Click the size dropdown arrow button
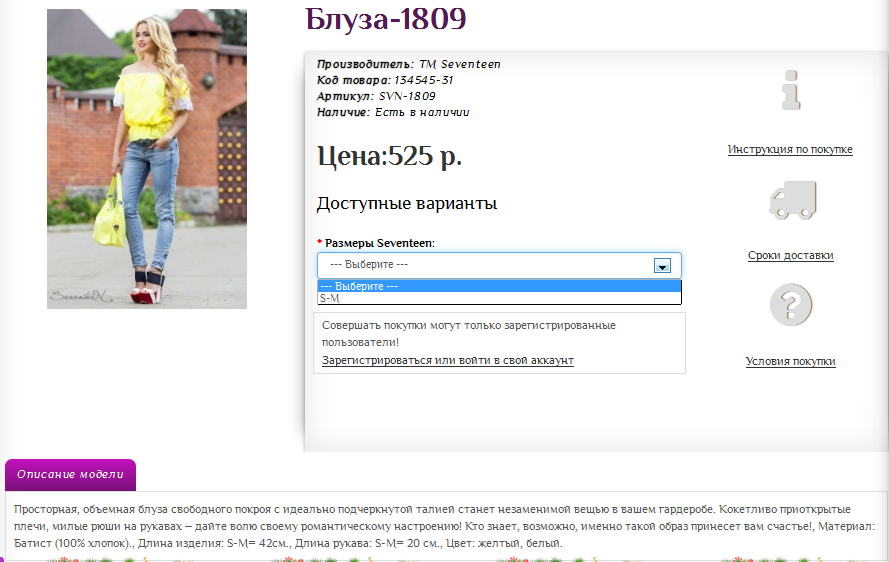This screenshot has width=889, height=562. pos(661,266)
